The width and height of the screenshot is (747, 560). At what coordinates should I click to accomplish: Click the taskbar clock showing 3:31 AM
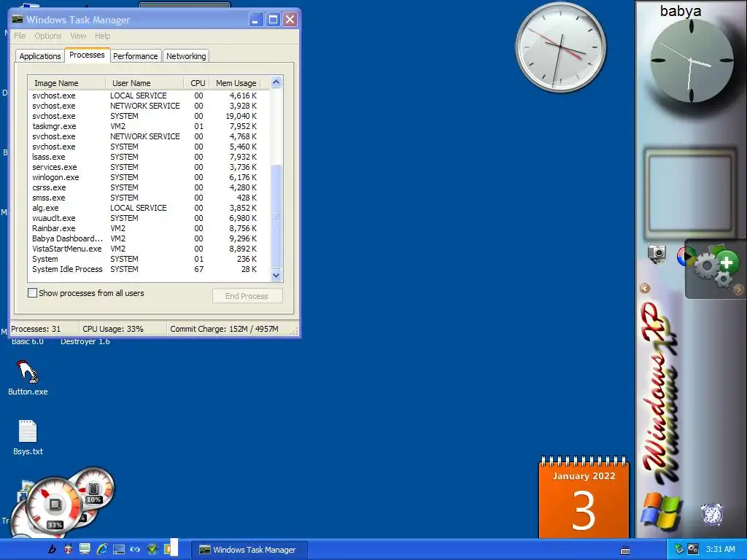coord(720,549)
